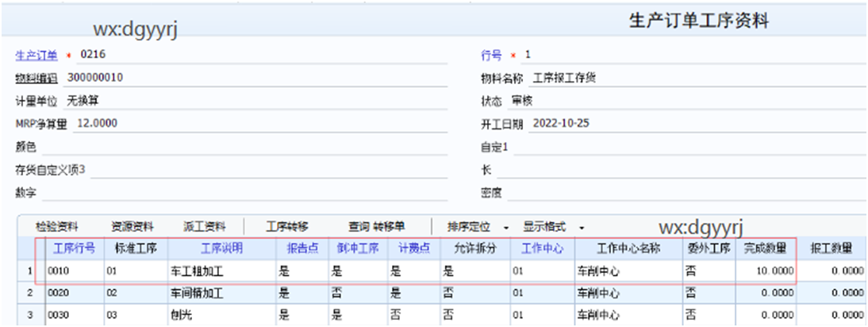Click 倒冲工序 cell 否 in row 0020
The width and height of the screenshot is (868, 327).
pyautogui.click(x=358, y=293)
